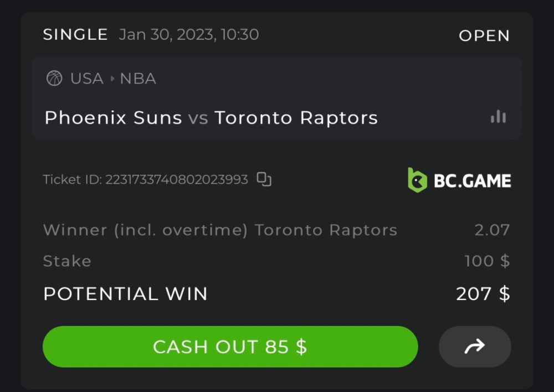
Task: Click the BC.GAME brand name text
Action: pyautogui.click(x=472, y=180)
